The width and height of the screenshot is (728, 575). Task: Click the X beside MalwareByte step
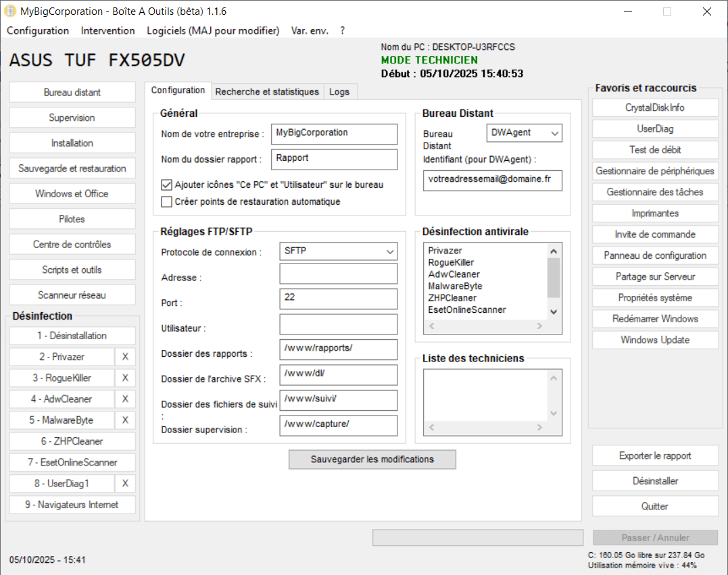click(x=125, y=420)
